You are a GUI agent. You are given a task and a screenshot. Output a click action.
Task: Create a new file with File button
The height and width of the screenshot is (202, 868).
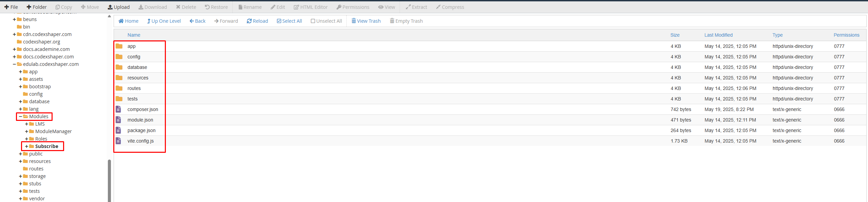click(x=11, y=7)
